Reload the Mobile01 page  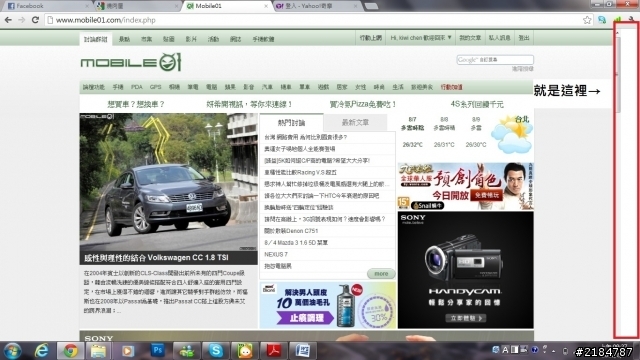36,20
